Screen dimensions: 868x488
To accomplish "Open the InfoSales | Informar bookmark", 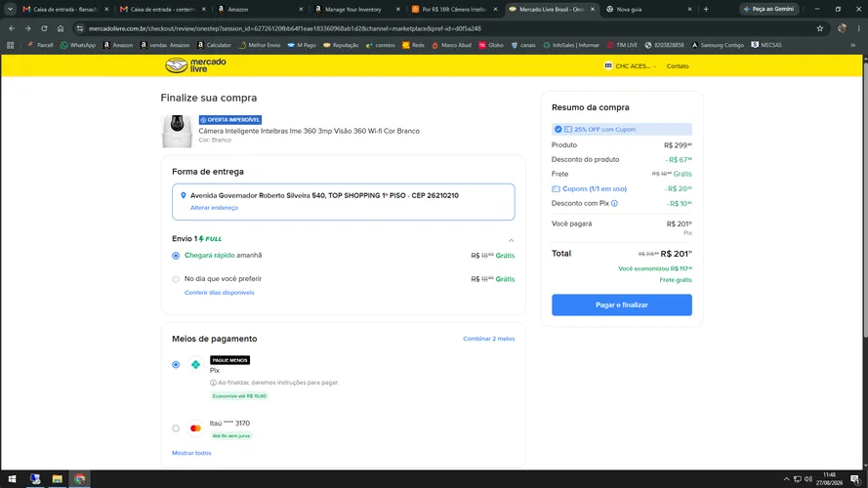I will coord(571,45).
